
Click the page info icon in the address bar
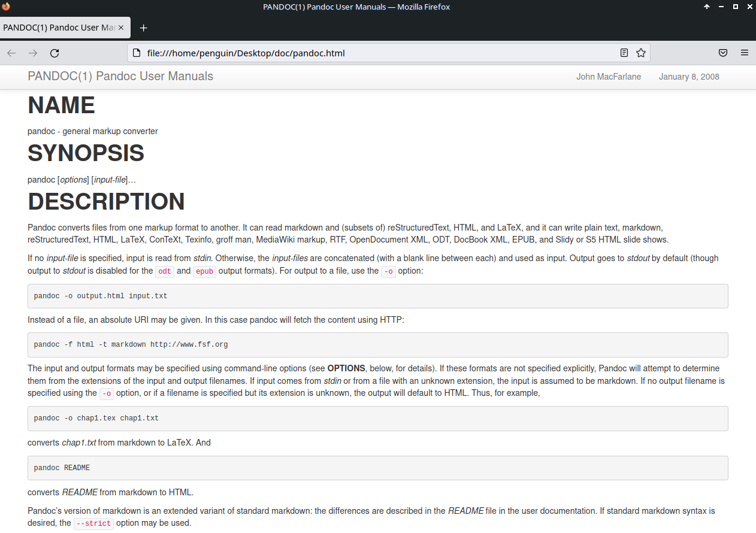coord(135,53)
